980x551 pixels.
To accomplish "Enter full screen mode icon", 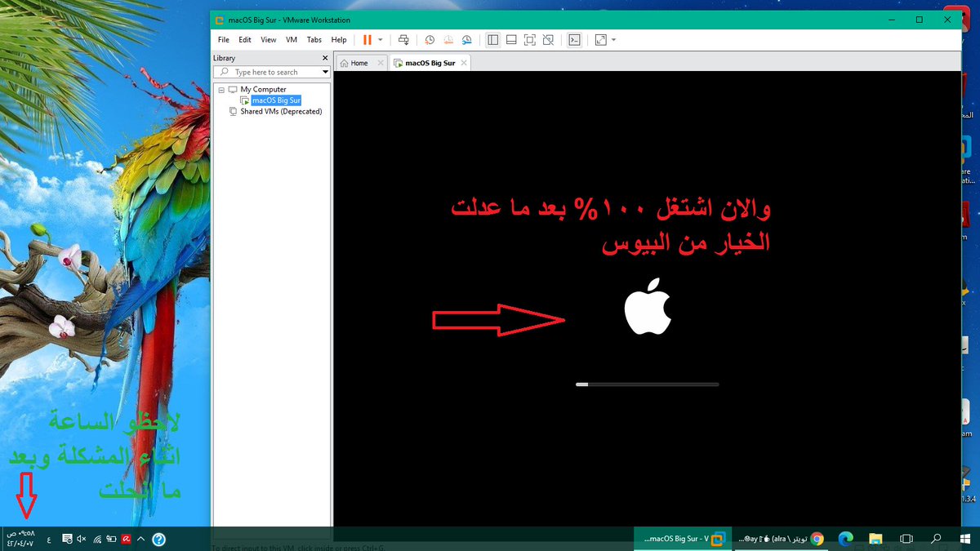I will 529,39.
